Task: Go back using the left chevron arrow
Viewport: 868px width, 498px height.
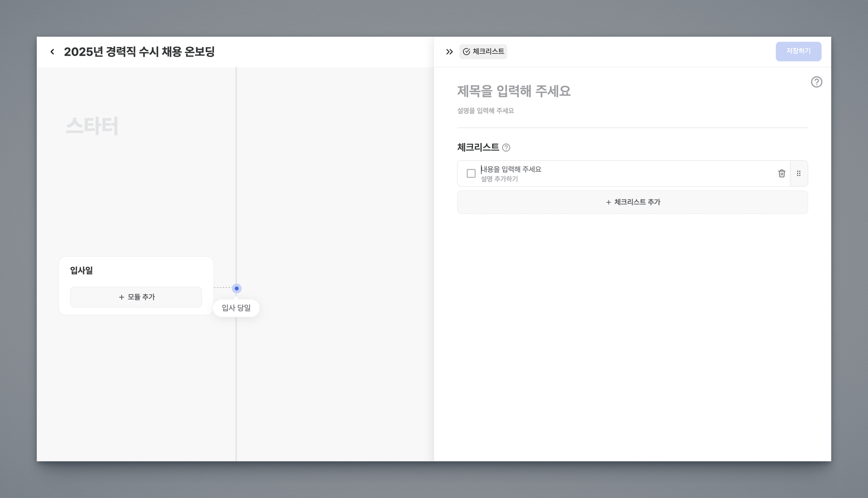Action: [x=52, y=52]
